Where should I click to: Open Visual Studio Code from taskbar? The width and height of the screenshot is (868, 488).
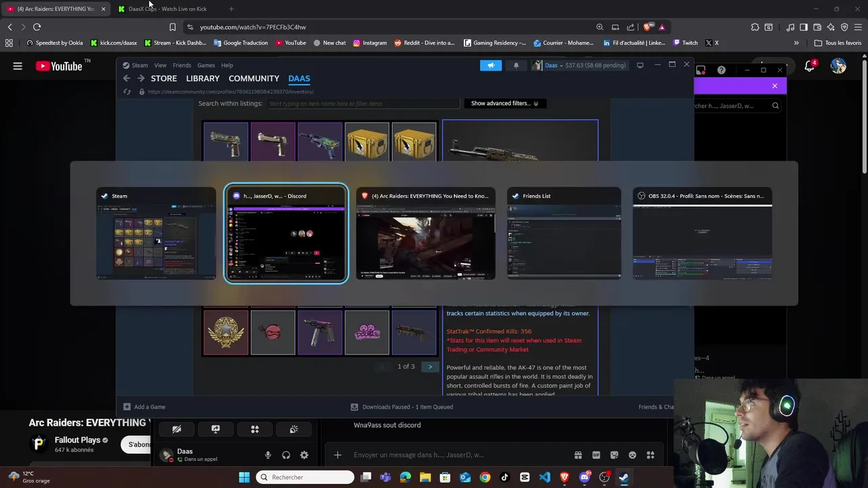pos(545,477)
